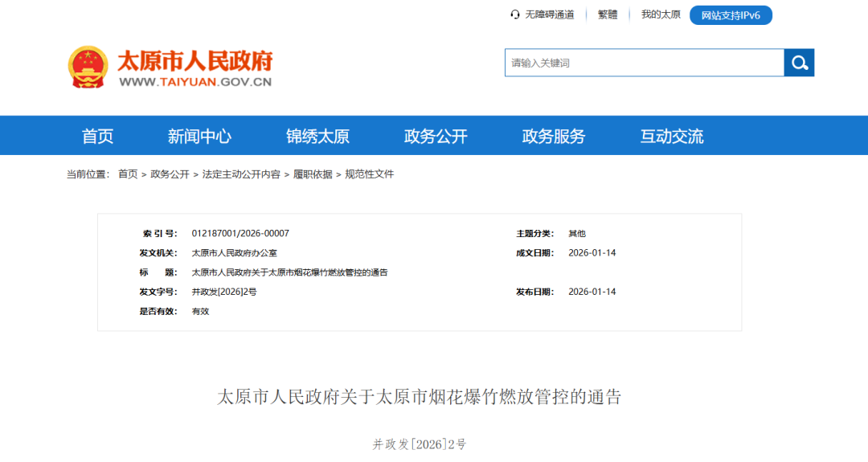Go to 首页 in navigation bar

click(x=97, y=136)
